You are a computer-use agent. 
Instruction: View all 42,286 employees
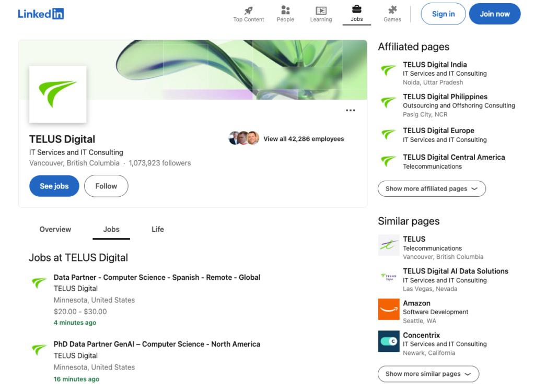(304, 139)
